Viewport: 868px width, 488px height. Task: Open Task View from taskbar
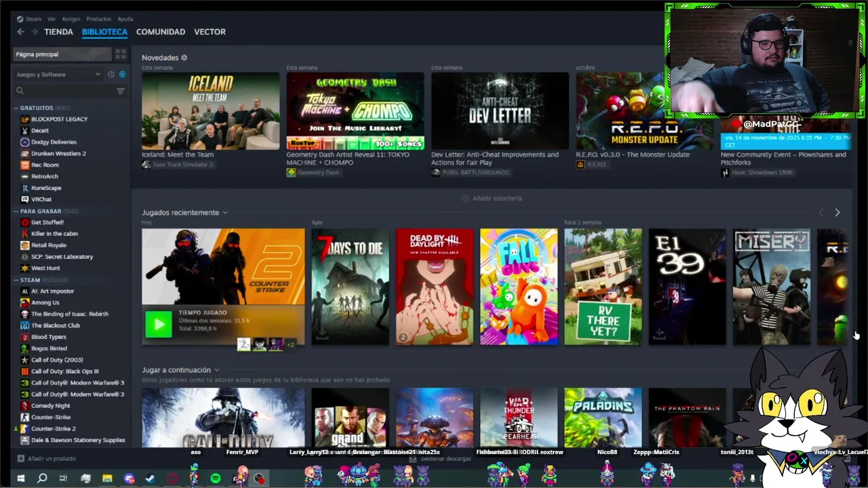coord(63,479)
